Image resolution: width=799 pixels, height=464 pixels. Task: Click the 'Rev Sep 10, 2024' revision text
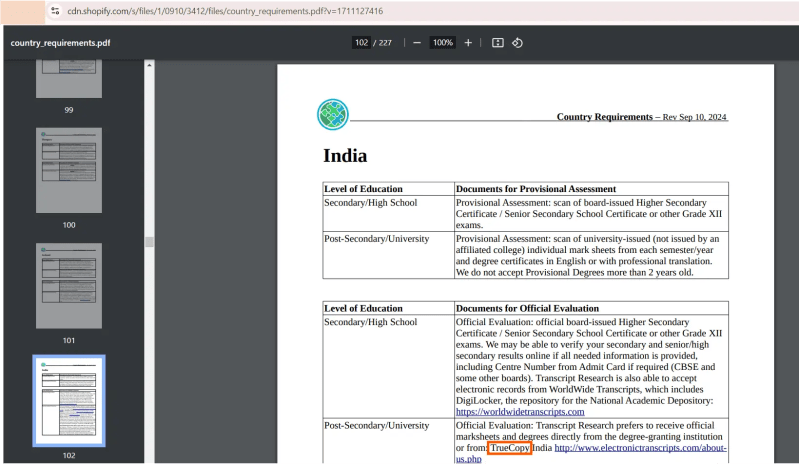pyautogui.click(x=695, y=117)
